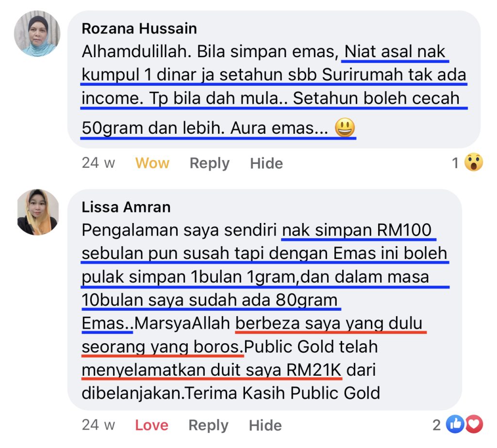Toggle the Wow reaction on Rozana's comment

click(152, 163)
